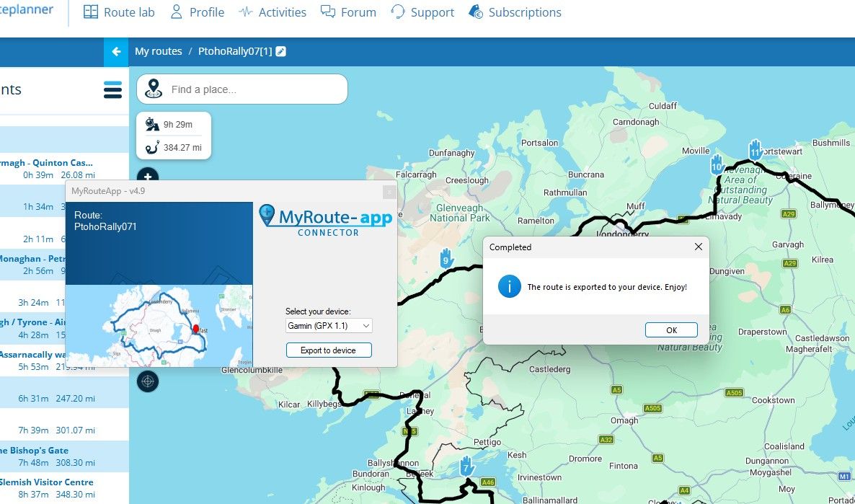Viewport: 855px width, 504px height.
Task: Close the MyRouteApp connector window
Action: click(389, 192)
